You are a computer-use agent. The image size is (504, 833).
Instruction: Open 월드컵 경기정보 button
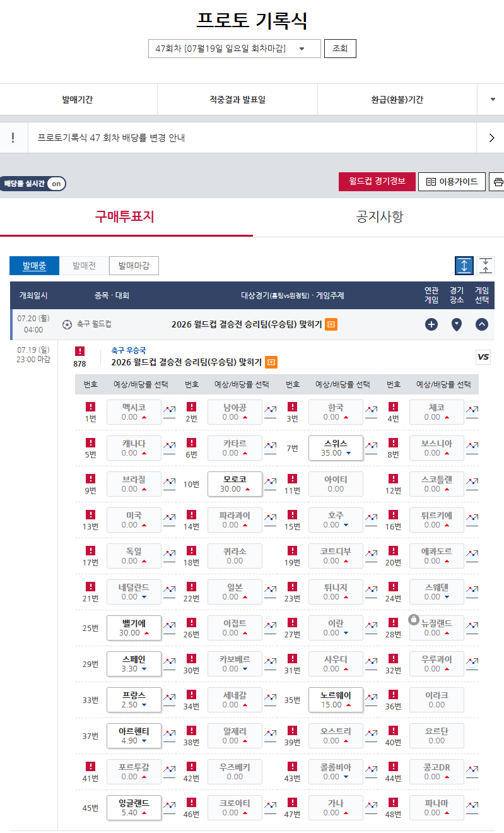coord(377,182)
